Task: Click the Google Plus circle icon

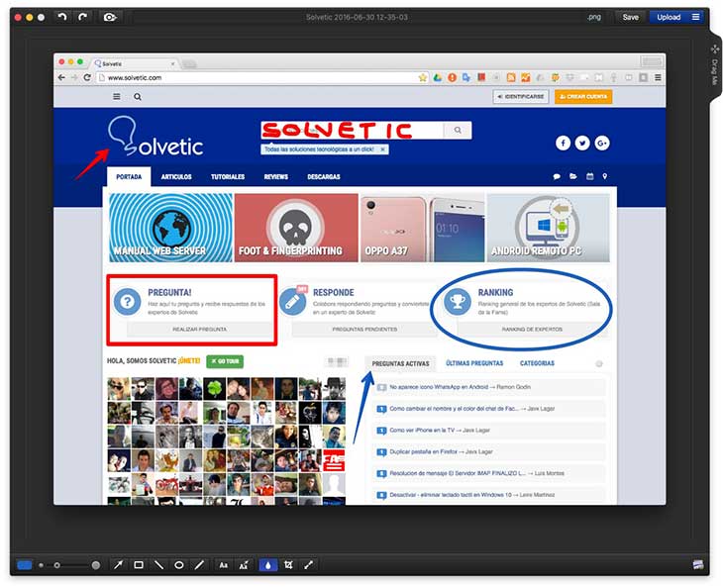Action: click(x=602, y=143)
